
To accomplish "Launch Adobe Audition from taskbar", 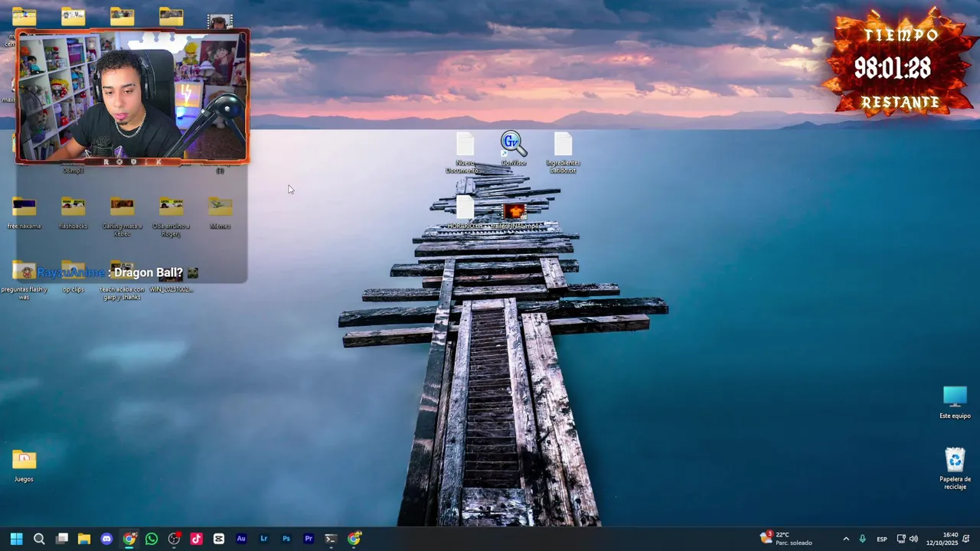I will coord(241,539).
